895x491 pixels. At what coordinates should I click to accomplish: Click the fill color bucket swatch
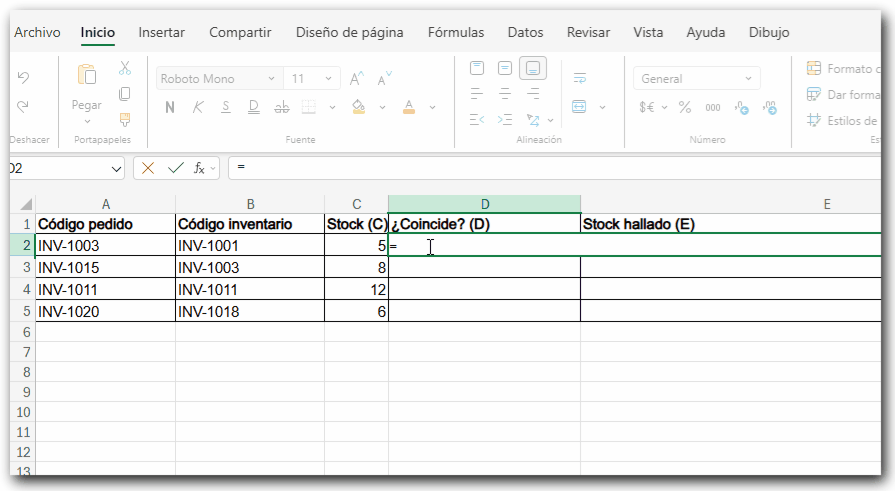[358, 107]
